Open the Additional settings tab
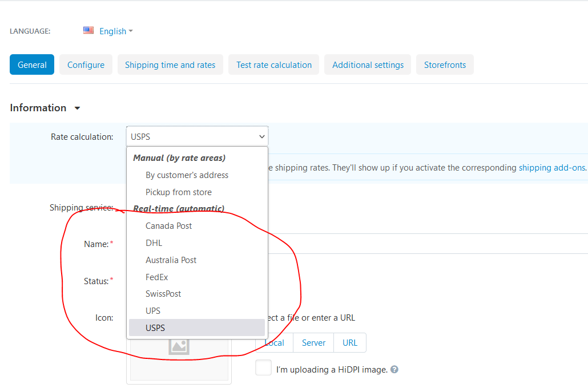This screenshot has height=388, width=588. coord(367,64)
